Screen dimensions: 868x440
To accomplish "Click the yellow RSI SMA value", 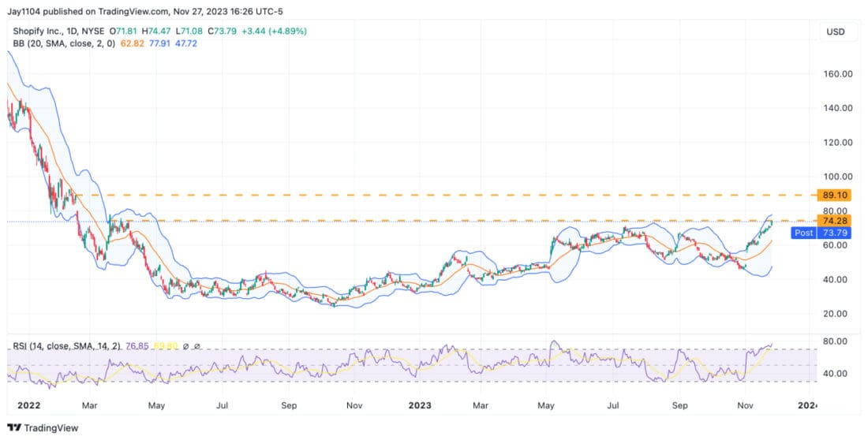I will click(x=165, y=346).
